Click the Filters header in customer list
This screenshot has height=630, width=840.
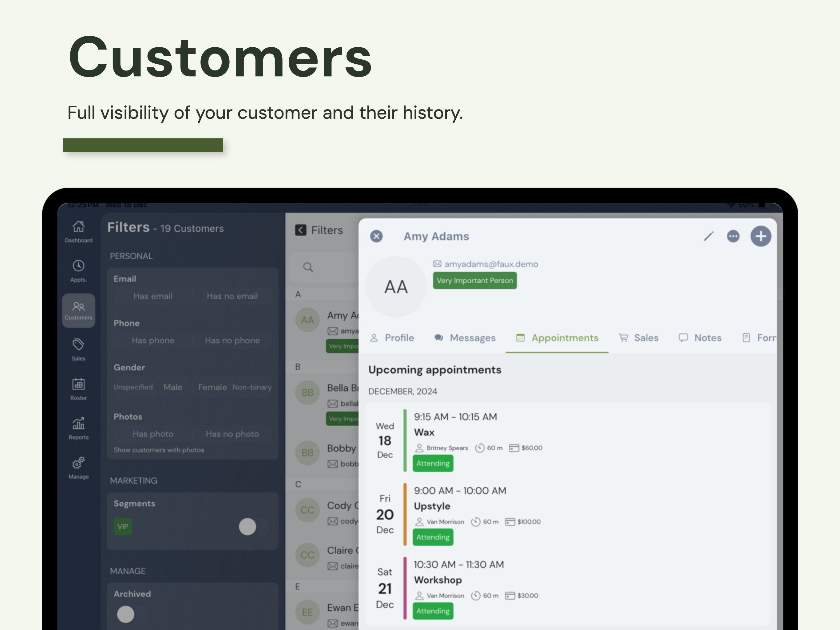pos(327,230)
